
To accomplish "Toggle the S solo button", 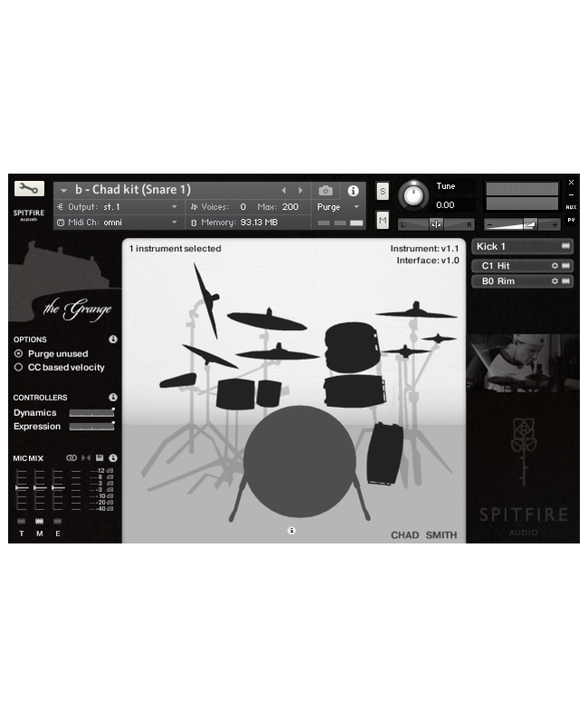I will tap(383, 192).
